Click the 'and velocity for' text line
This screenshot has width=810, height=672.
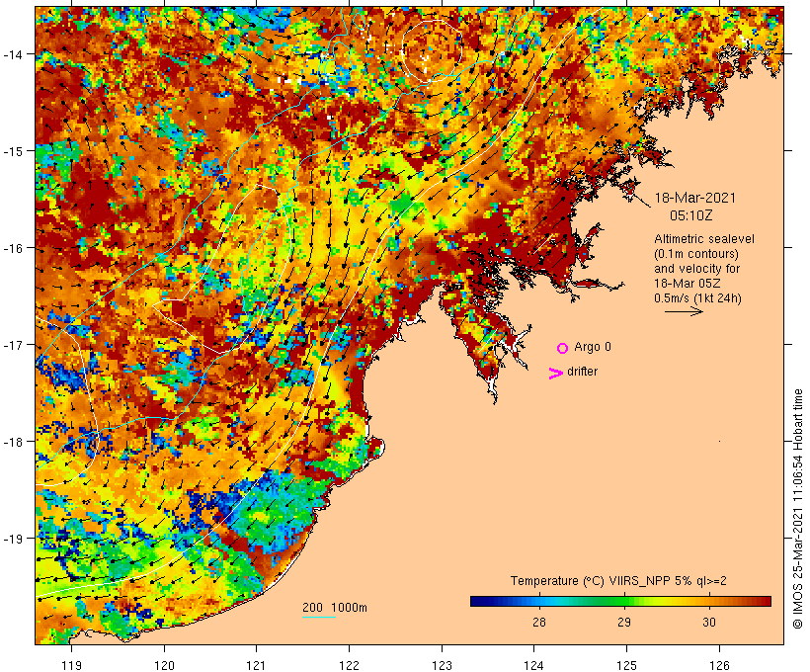696,268
